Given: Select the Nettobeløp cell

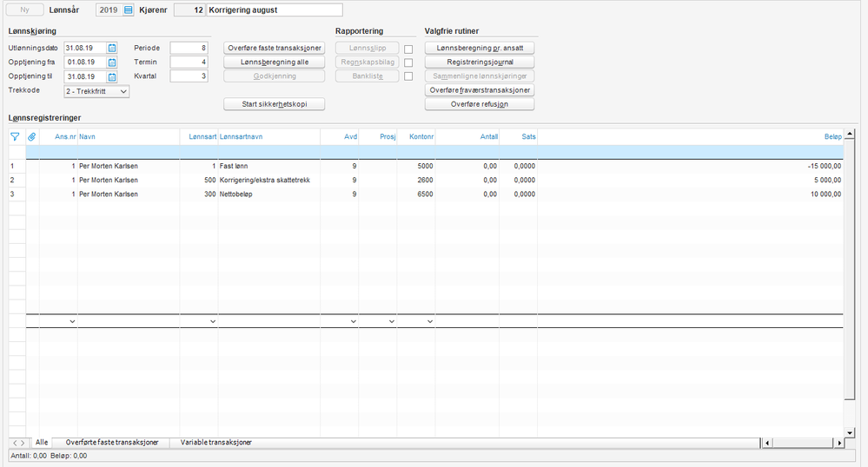Looking at the screenshot, I should (269, 194).
